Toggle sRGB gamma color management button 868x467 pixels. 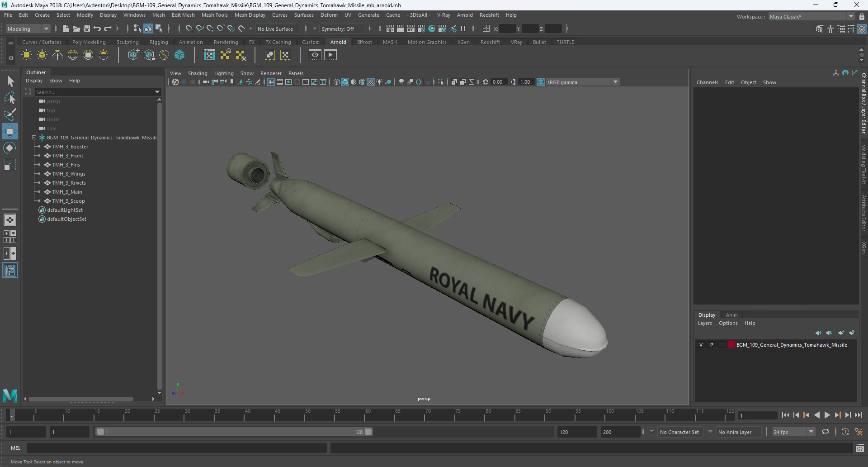pyautogui.click(x=541, y=82)
